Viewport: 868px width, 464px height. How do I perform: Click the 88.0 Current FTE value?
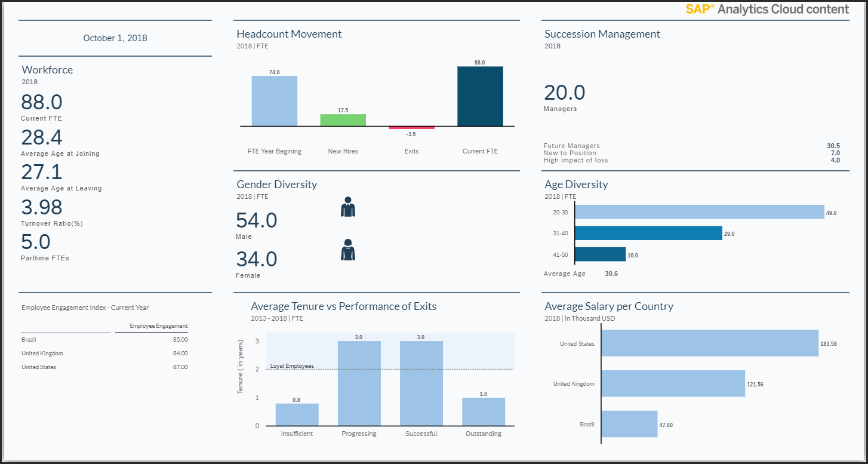point(42,102)
